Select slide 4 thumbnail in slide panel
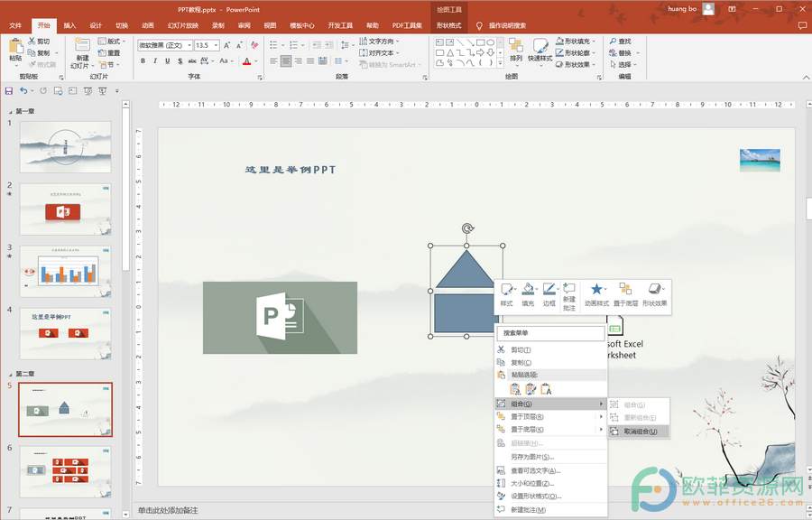 pos(65,333)
